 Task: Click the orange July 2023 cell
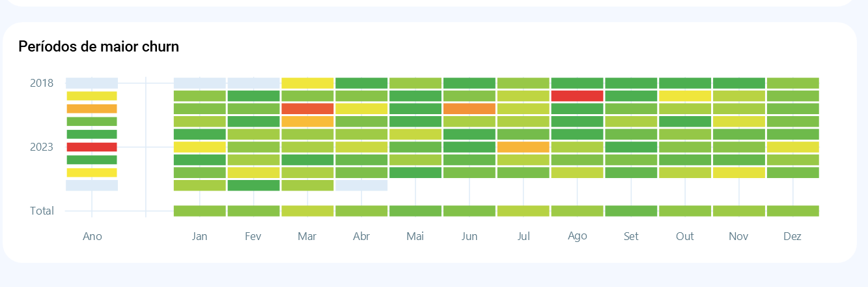click(x=524, y=147)
